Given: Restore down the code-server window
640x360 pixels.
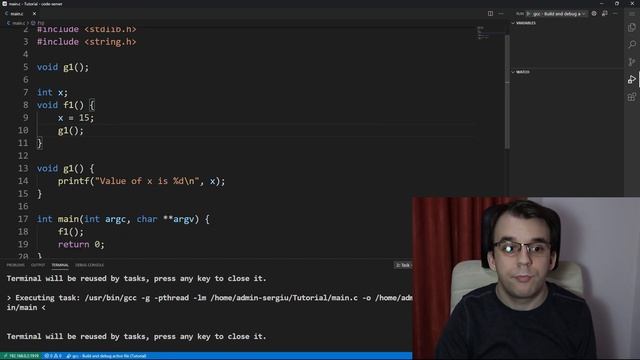Looking at the screenshot, I should (617, 3).
